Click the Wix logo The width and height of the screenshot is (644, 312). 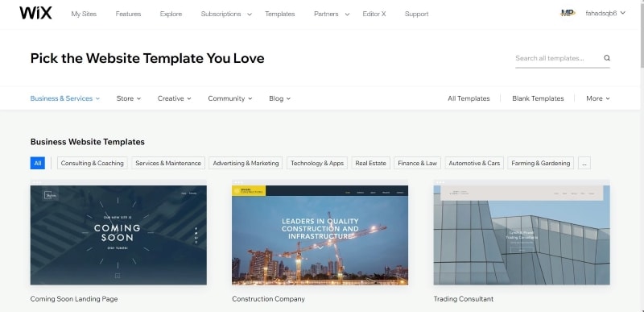[35, 13]
